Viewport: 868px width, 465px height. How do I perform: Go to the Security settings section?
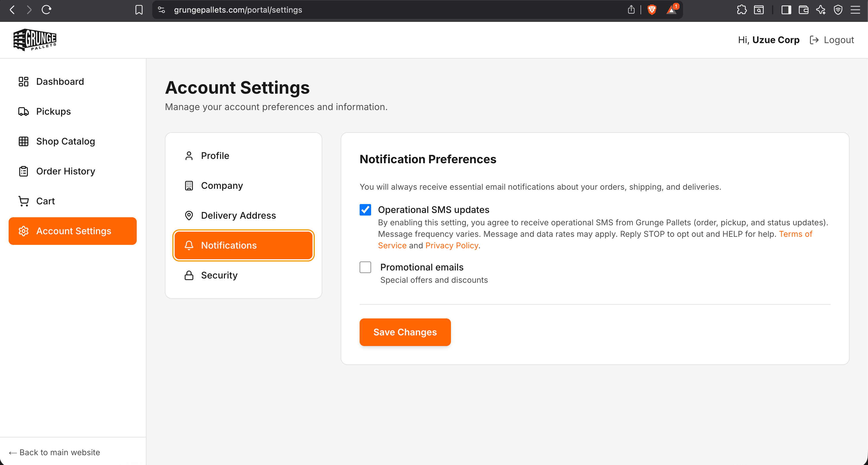[x=219, y=275]
